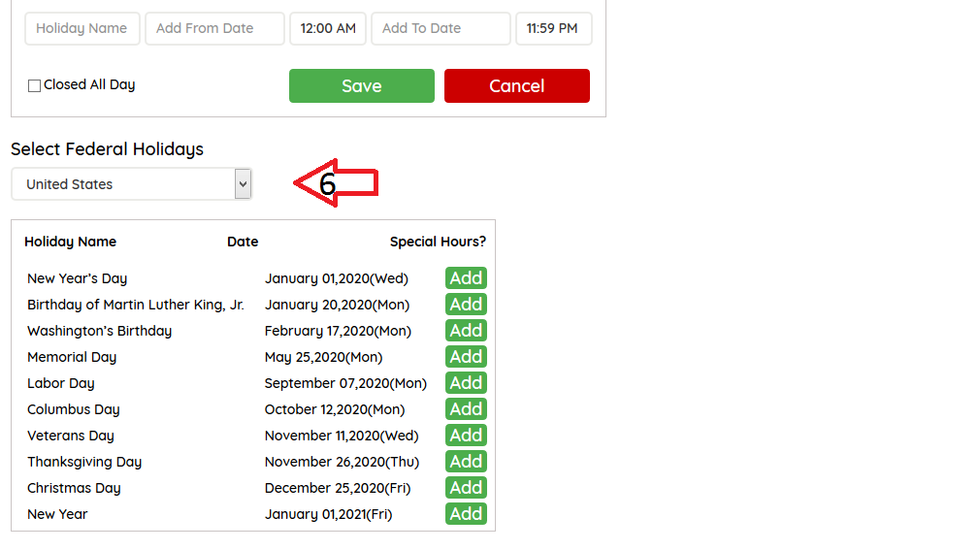Viewport: 980px width, 550px height.
Task: Open the United States country dropdown
Action: 132,184
